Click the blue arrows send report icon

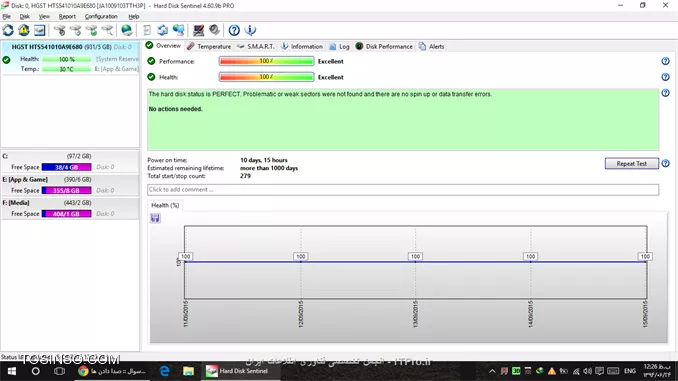[163, 30]
